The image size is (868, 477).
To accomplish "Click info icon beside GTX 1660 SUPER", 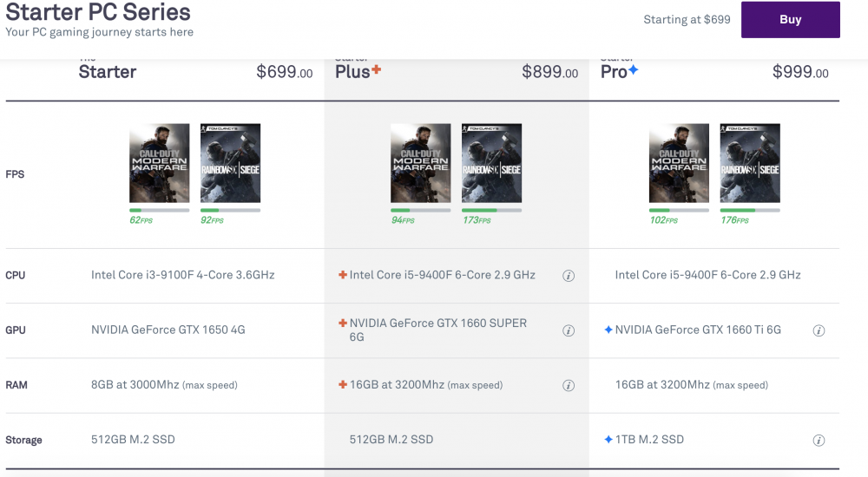I will coord(569,330).
